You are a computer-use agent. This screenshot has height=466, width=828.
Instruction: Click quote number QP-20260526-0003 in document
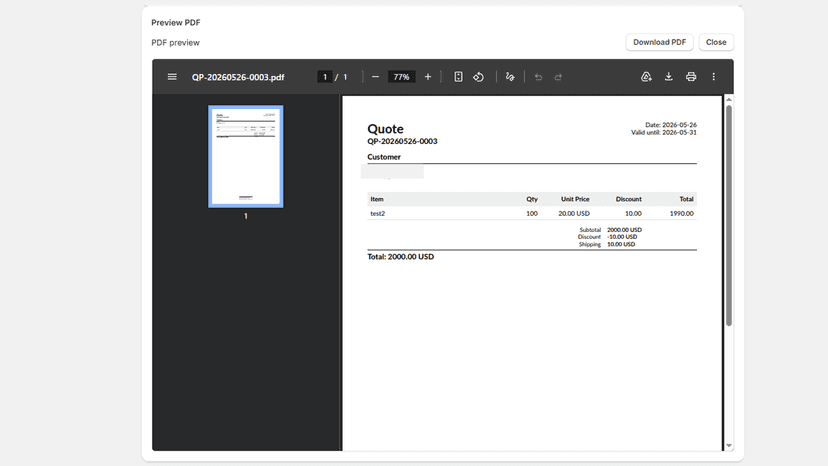click(402, 141)
